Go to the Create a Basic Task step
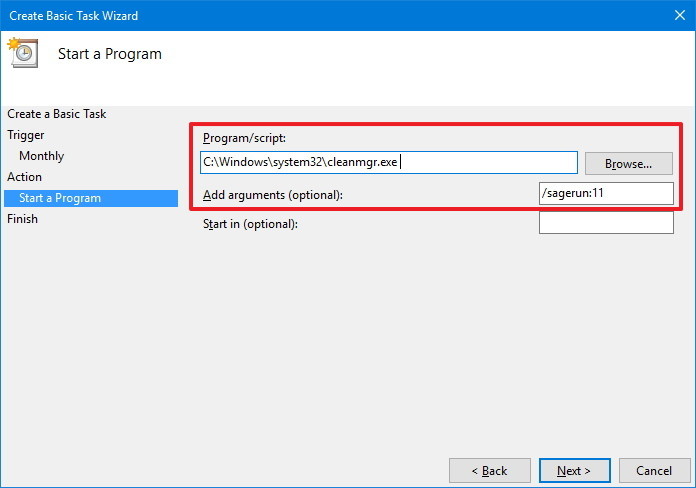 coord(56,114)
